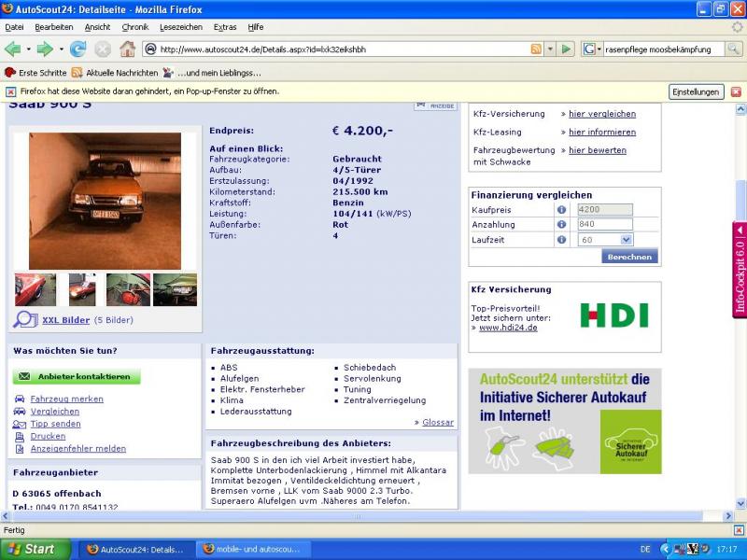Click the printer icon next to Drucken
Screen dimensions: 747x560
(20, 436)
